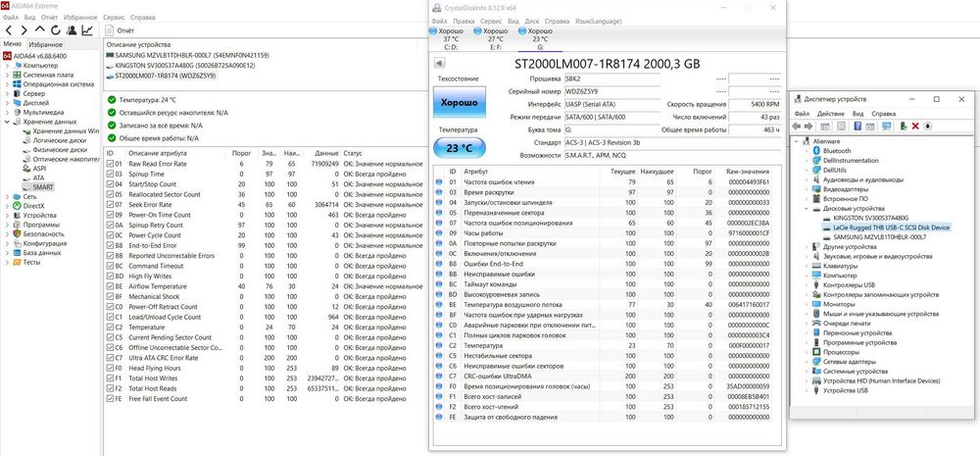The image size is (980, 456).
Task: Expand the Тесты node in AIDA64 tree
Action: pos(7,262)
